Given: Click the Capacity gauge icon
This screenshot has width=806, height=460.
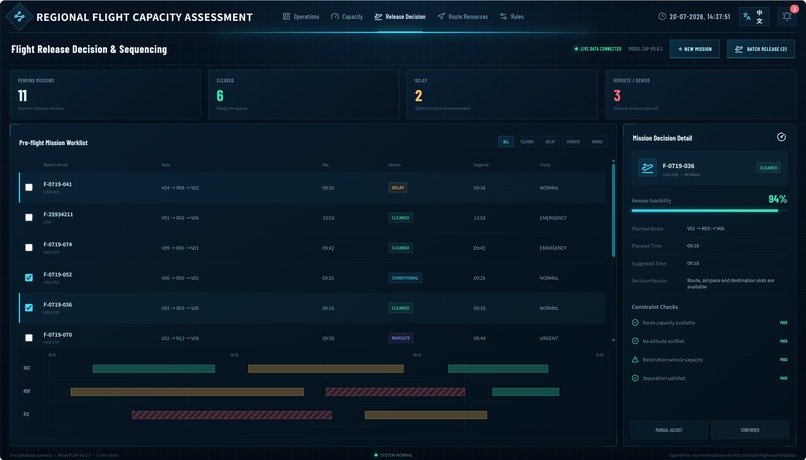Looking at the screenshot, I should pyautogui.click(x=335, y=16).
